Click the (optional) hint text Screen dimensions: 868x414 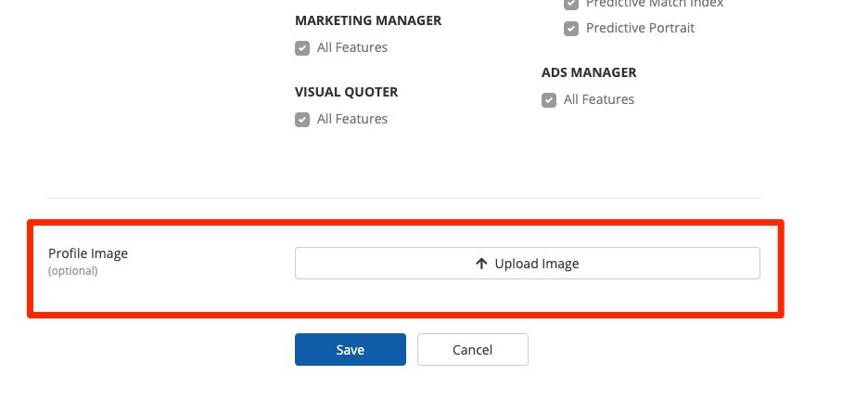click(72, 271)
